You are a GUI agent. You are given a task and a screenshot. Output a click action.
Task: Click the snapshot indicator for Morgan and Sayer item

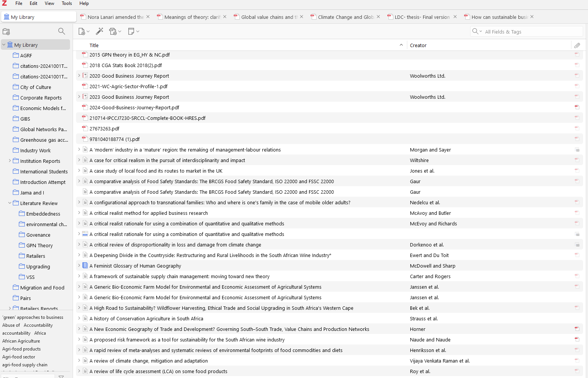point(577,150)
